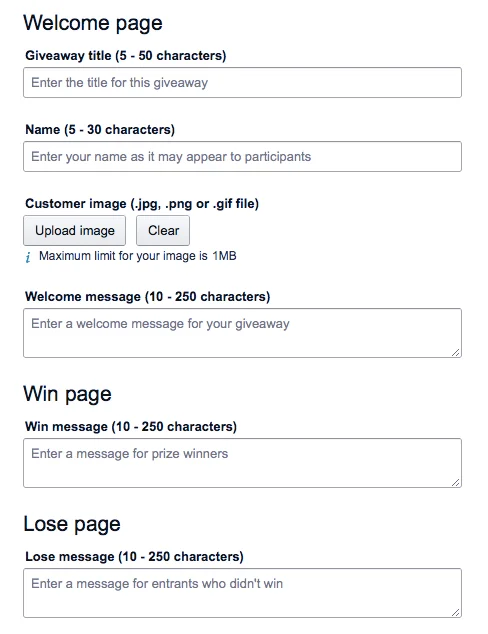Click the Lose message label
488x634 pixels.
click(x=134, y=556)
